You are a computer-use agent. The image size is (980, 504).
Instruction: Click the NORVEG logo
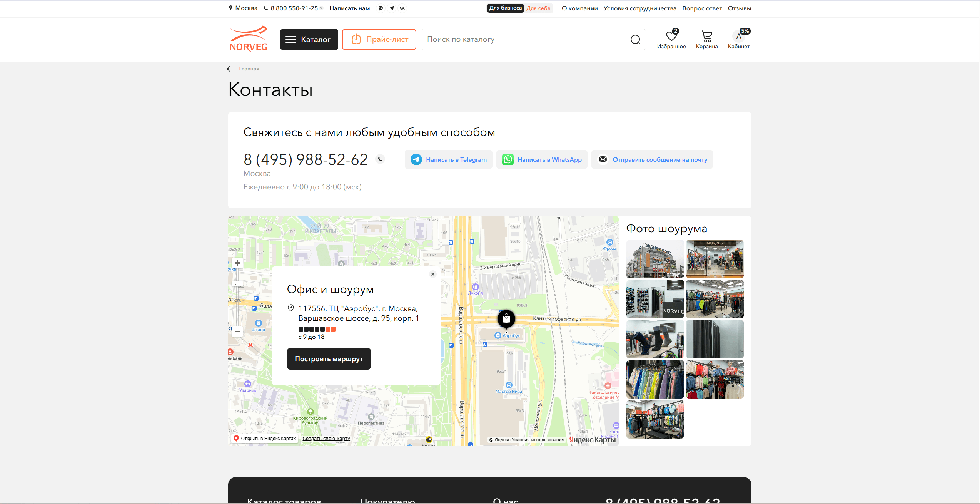point(249,39)
